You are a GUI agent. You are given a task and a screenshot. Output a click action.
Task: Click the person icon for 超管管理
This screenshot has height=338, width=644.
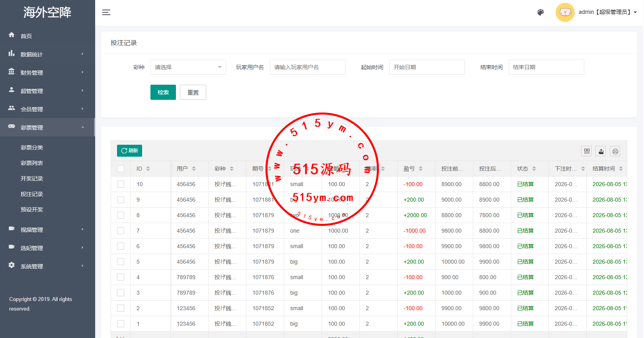12,90
